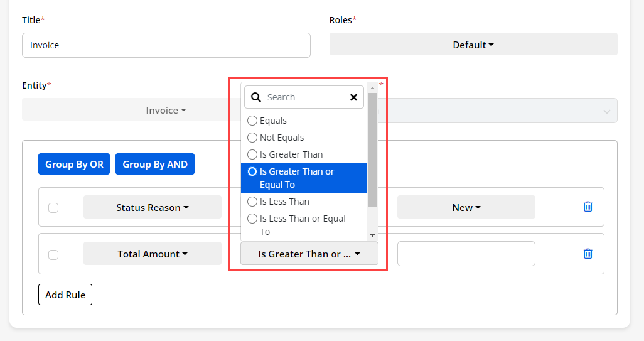Tick the checkbox beside Total Amount rule
The width and height of the screenshot is (644, 341).
pos(53,255)
